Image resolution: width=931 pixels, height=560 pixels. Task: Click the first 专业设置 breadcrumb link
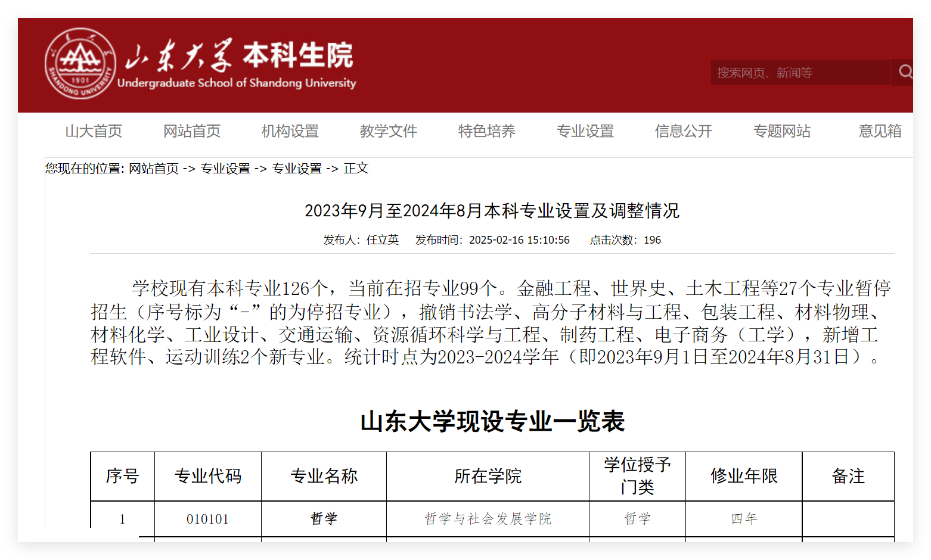[x=225, y=169]
